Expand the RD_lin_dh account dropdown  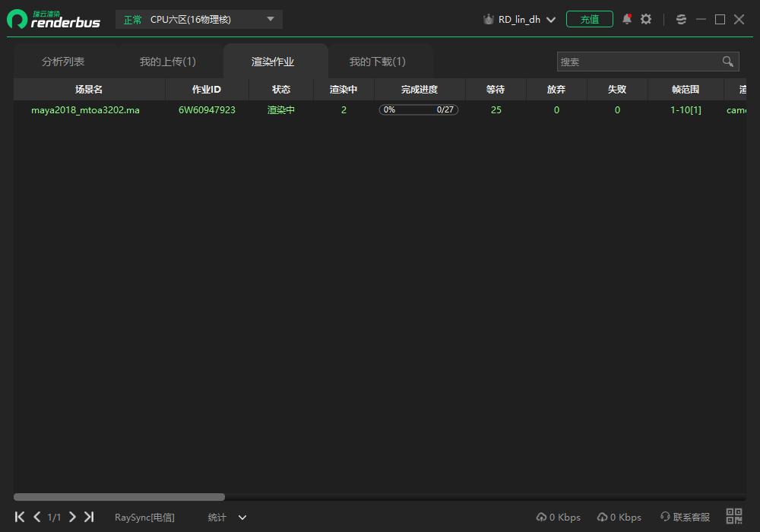point(550,20)
